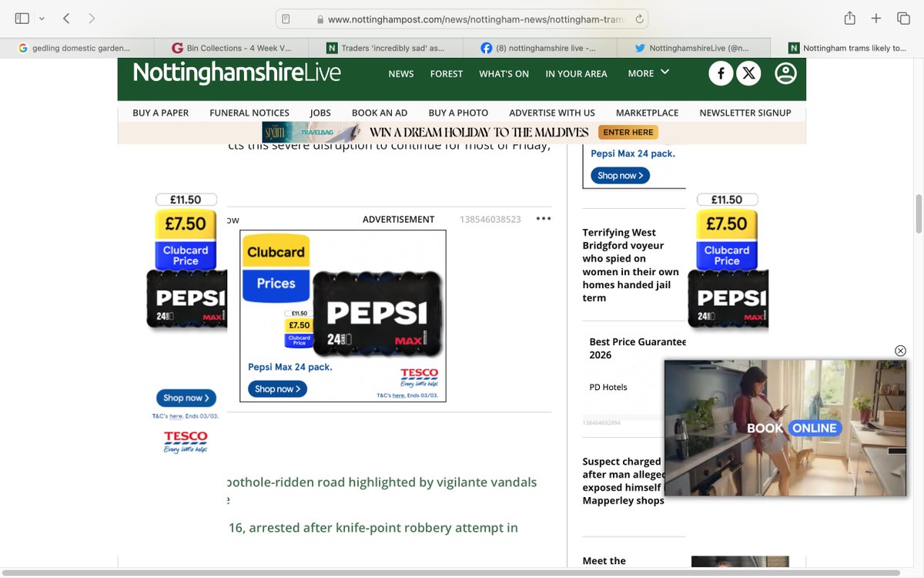Switch to 'Nottingham trams likely to' tab
This screenshot has height=578, width=924.
click(x=847, y=48)
